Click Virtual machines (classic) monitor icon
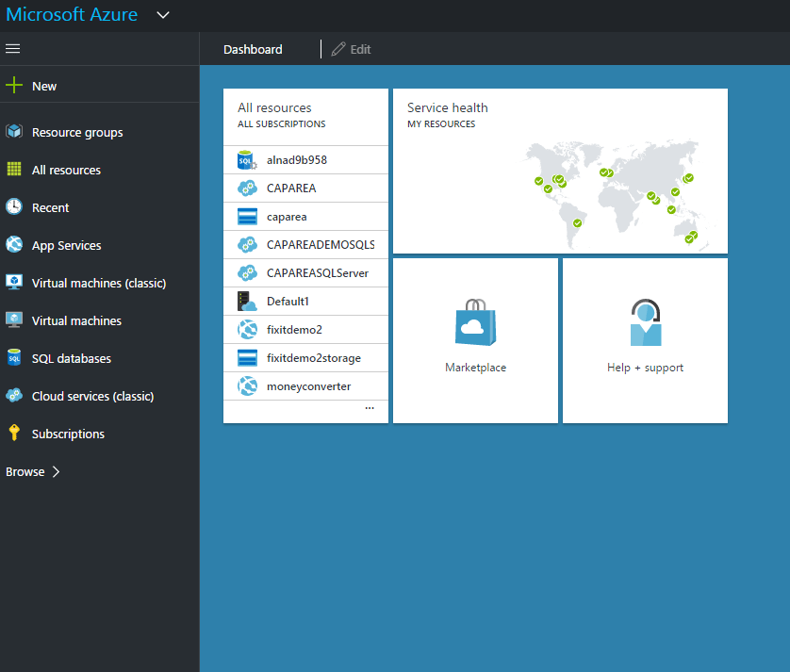 point(14,282)
